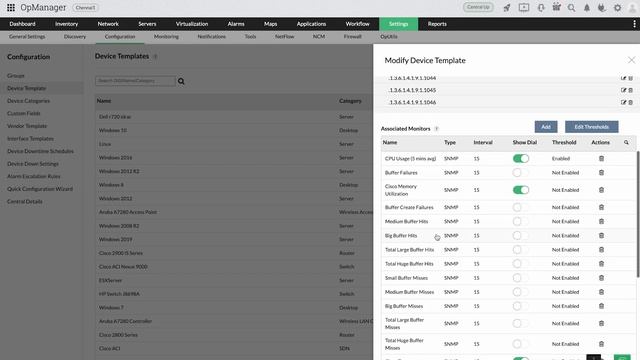Image resolution: width=640 pixels, height=360 pixels.
Task: Switch to the Monitoring settings tab
Action: (166, 37)
